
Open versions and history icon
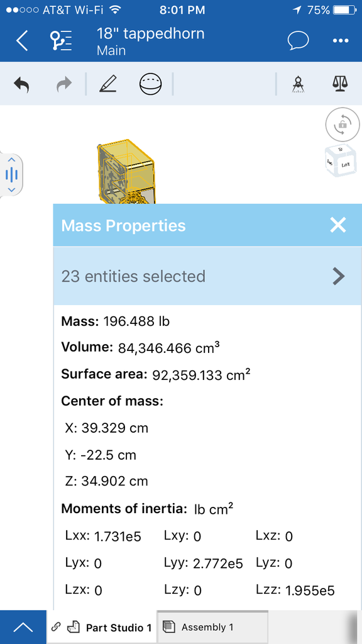(61, 41)
